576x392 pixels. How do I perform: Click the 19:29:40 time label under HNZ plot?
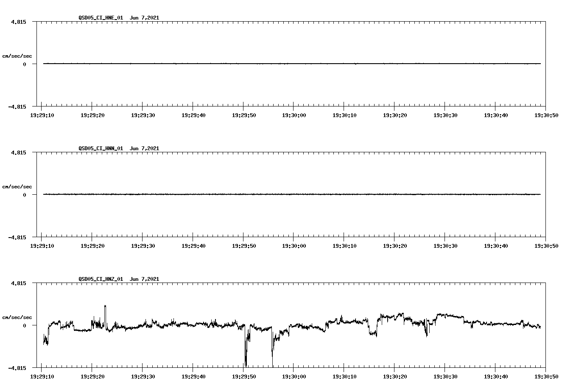193,376
